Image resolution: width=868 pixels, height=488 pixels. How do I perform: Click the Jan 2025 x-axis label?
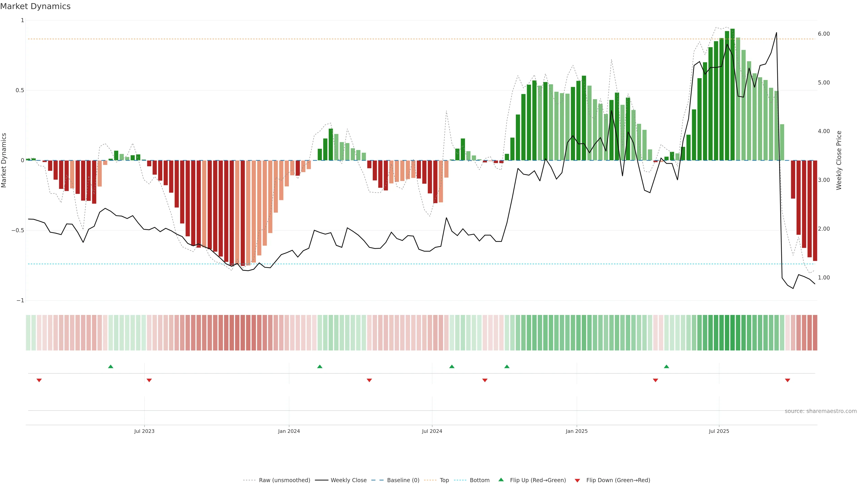(x=577, y=431)
